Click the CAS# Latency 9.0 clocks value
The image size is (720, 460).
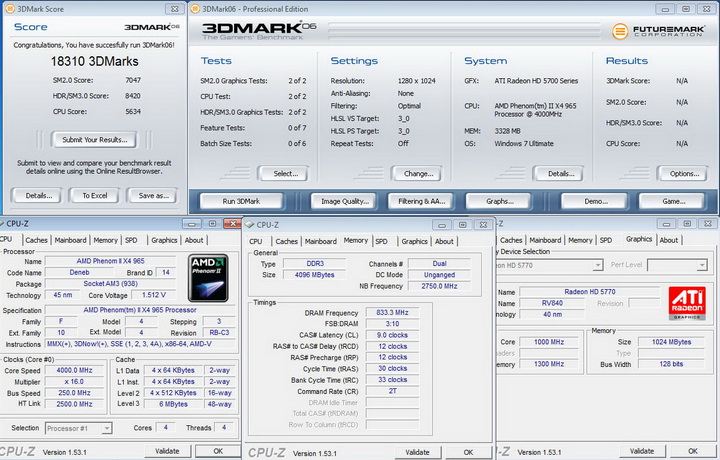(392, 335)
